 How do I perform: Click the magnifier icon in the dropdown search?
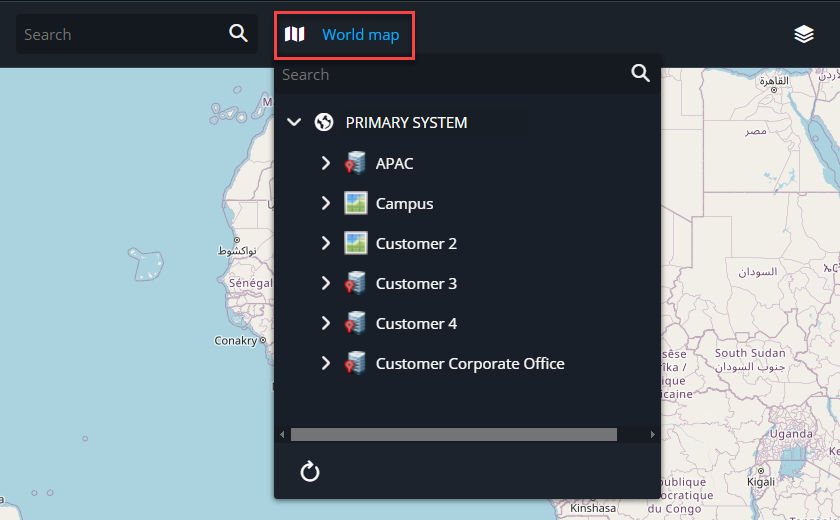click(x=641, y=74)
